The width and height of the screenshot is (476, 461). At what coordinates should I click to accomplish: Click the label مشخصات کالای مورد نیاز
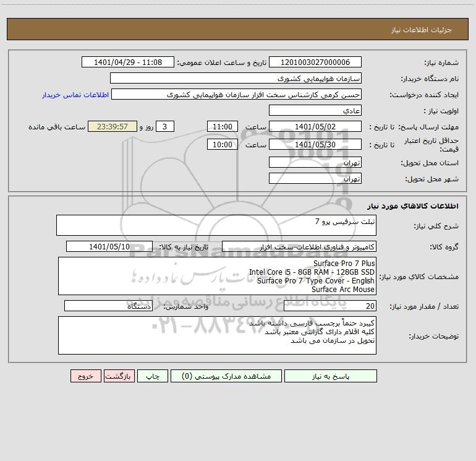(x=419, y=277)
